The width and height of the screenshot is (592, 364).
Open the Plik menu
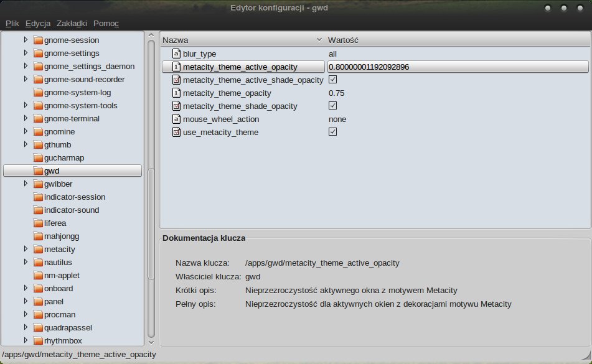(12, 24)
